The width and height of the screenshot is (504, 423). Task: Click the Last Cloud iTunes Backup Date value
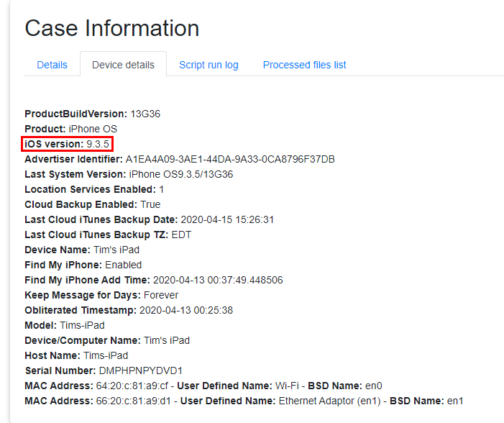coord(229,219)
